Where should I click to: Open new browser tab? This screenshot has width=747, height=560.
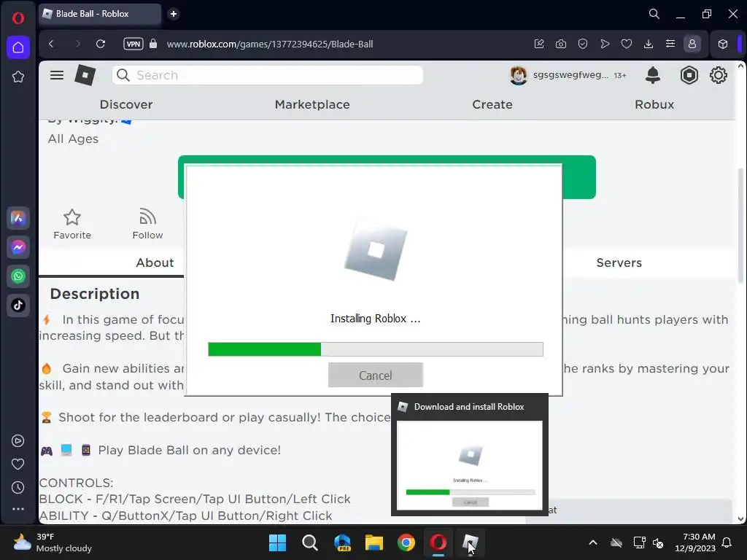click(x=174, y=14)
